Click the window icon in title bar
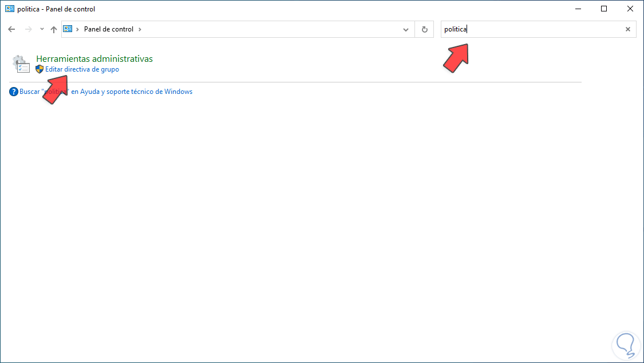This screenshot has width=644, height=363. pyautogui.click(x=10, y=9)
